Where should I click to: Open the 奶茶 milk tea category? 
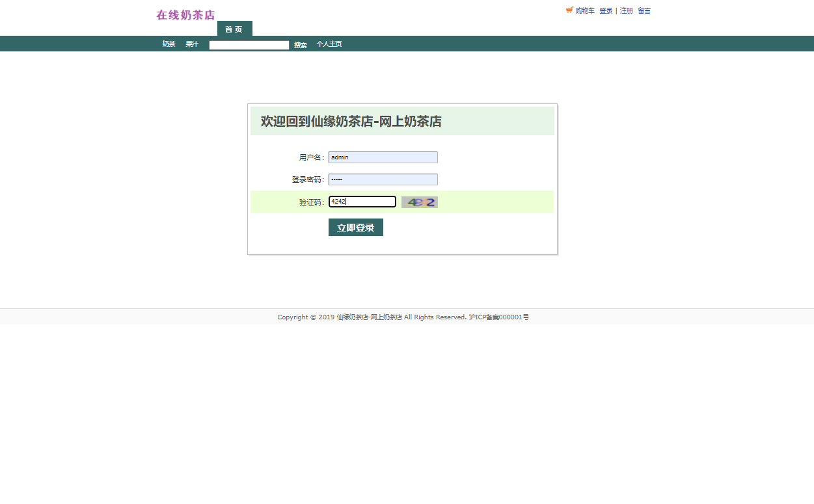(169, 44)
